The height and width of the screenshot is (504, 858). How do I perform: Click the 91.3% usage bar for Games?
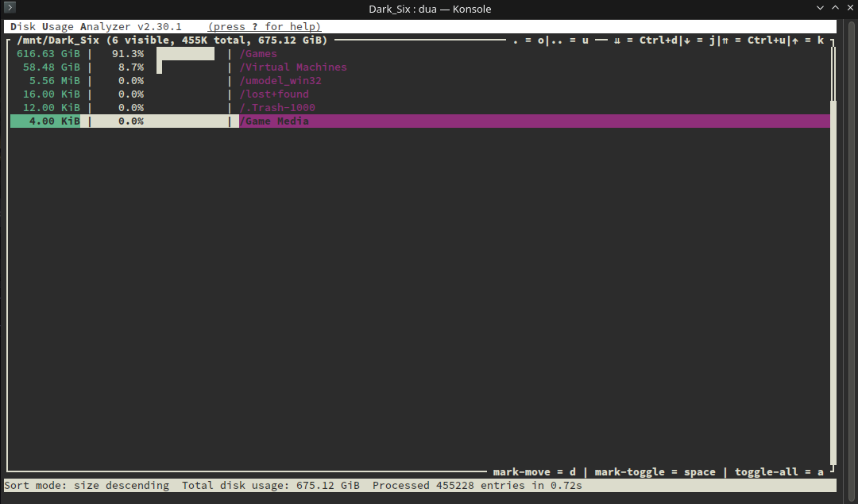coord(185,53)
